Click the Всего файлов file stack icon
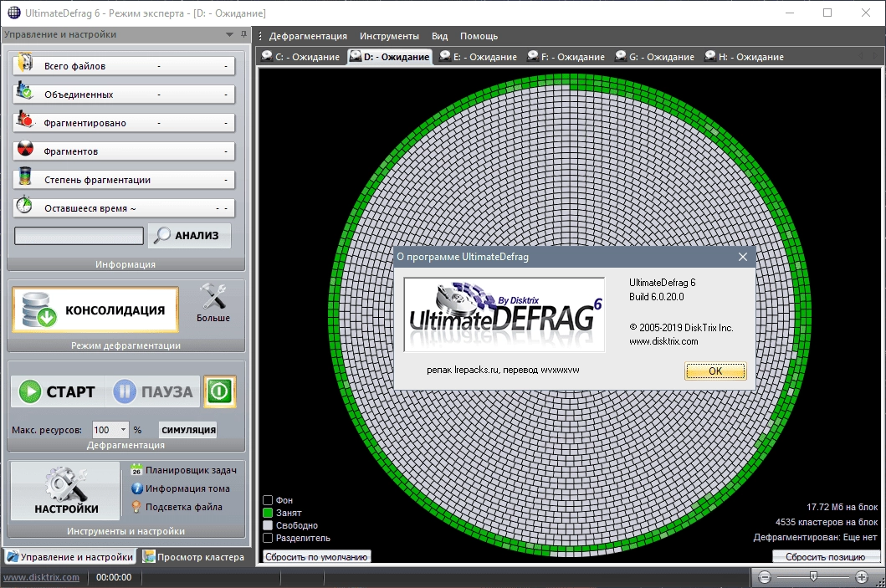The height and width of the screenshot is (588, 886). 25,62
